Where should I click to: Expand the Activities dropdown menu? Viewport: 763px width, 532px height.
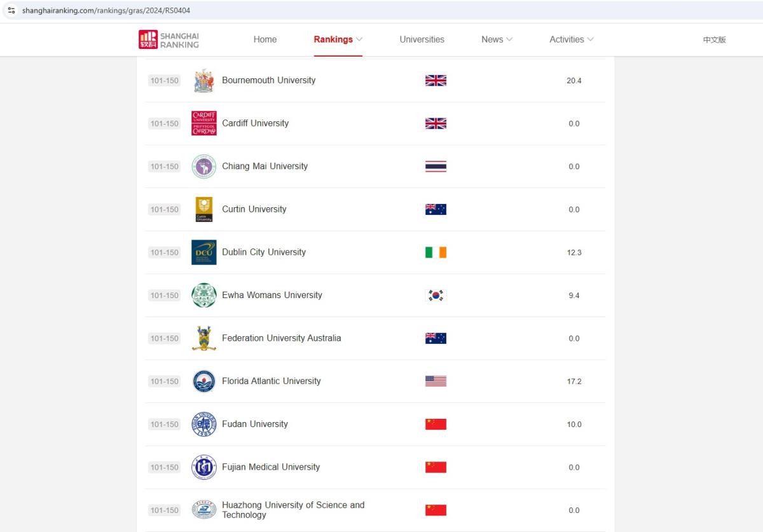click(572, 39)
